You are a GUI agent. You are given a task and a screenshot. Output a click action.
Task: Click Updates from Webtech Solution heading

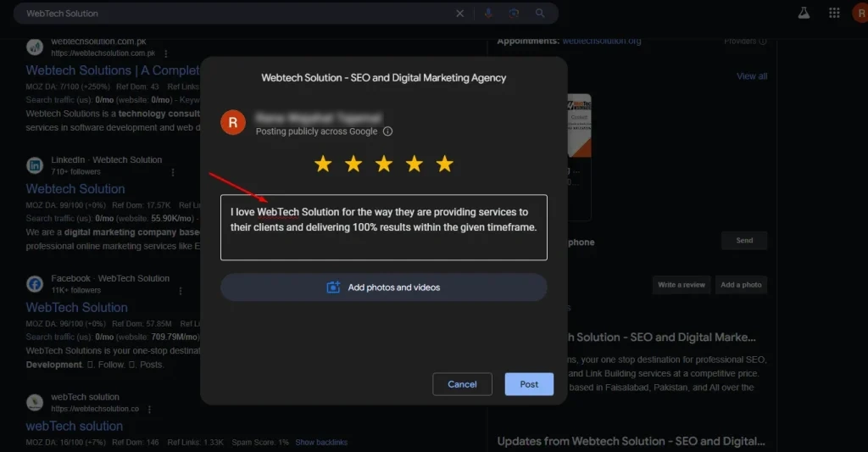(x=631, y=442)
